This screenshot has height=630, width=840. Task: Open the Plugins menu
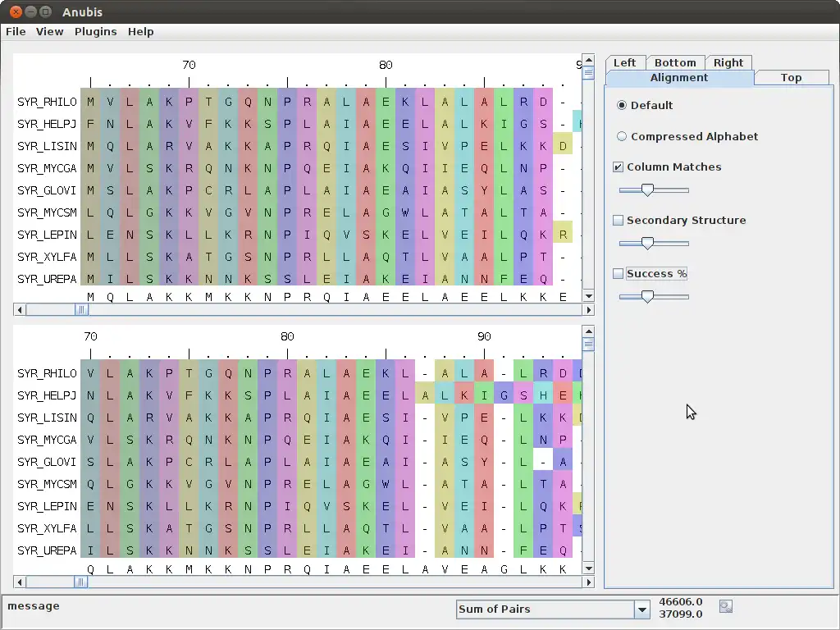pyautogui.click(x=95, y=31)
